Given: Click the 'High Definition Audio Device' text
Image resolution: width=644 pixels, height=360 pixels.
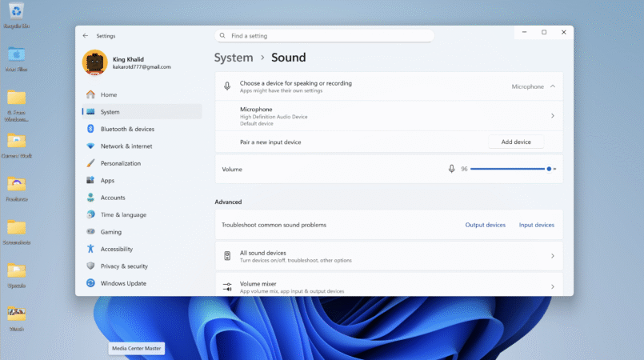Looking at the screenshot, I should 274,117.
